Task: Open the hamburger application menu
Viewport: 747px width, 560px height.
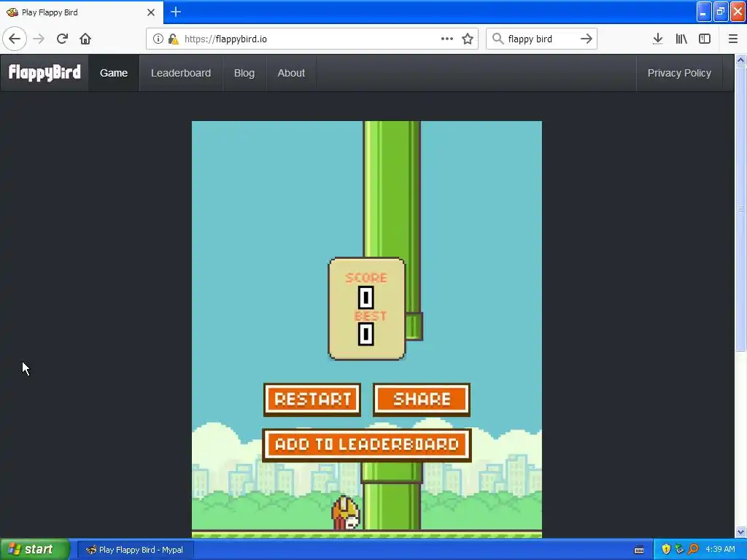Action: point(733,39)
